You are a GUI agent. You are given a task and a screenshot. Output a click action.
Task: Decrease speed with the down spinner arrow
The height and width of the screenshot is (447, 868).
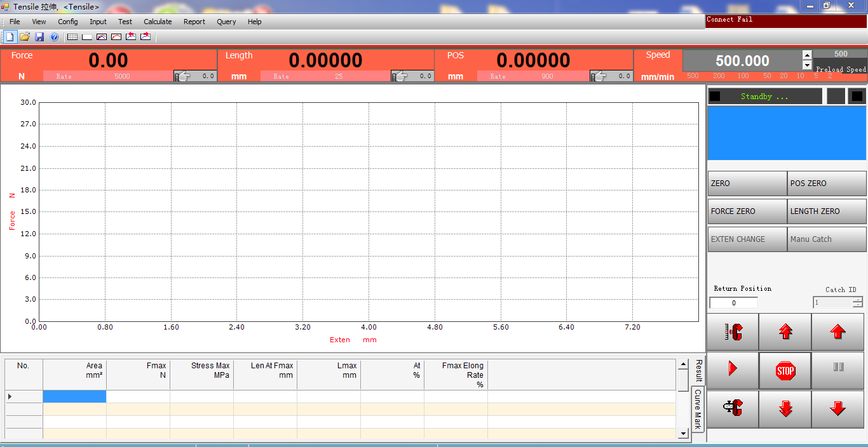point(807,65)
